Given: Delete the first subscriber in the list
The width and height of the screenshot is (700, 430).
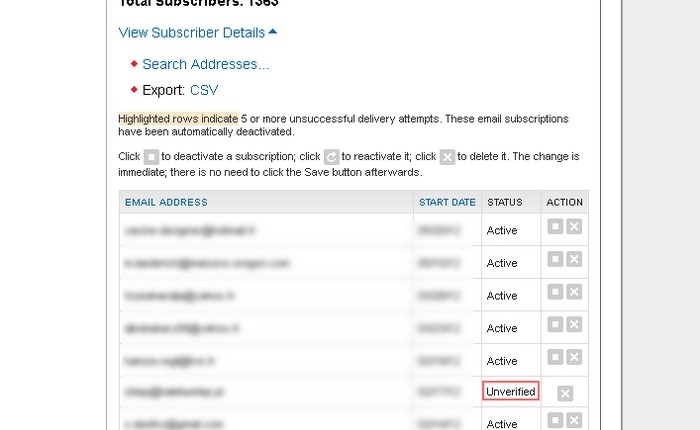Looking at the screenshot, I should [x=574, y=227].
